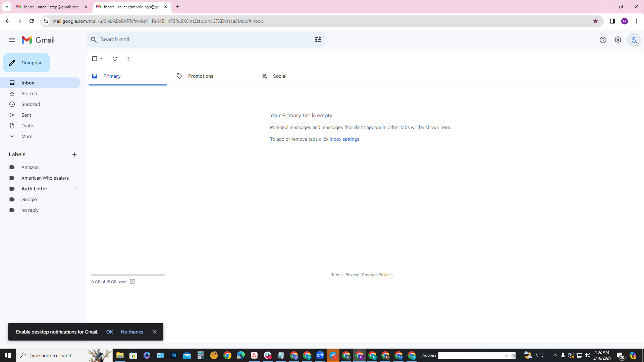Switch to the Social tab
The image size is (644, 362).
(x=294, y=76)
